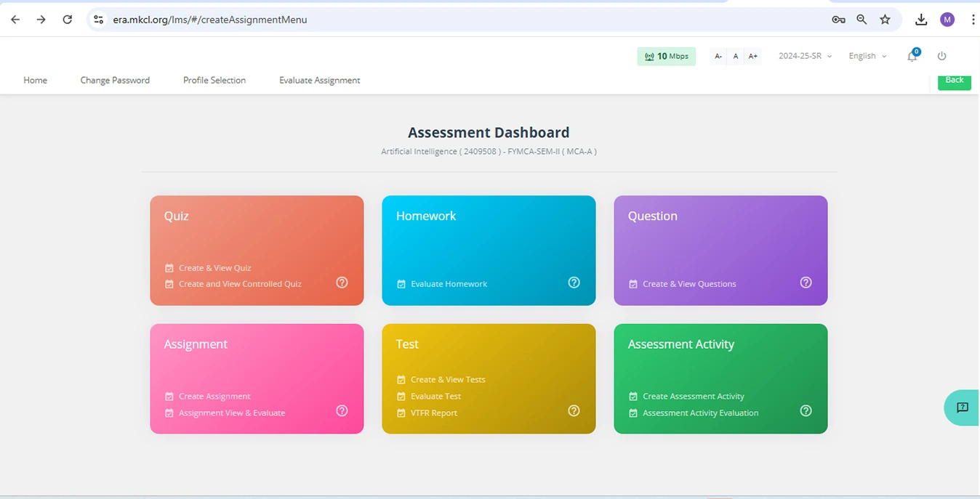The image size is (980, 499).
Task: Open the VTFR Report link
Action: (433, 413)
